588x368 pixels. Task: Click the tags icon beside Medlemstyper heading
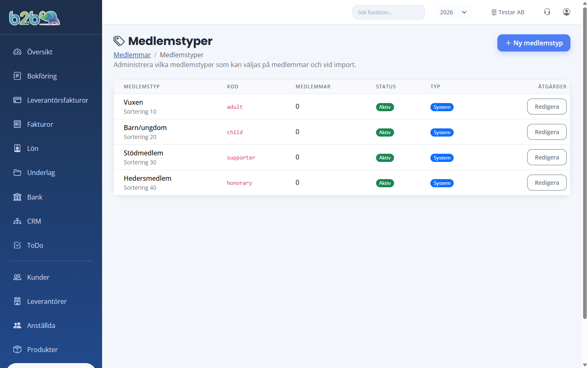[119, 41]
